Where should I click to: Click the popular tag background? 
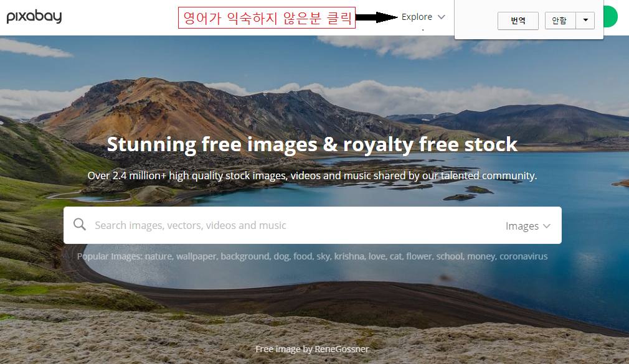(x=245, y=256)
